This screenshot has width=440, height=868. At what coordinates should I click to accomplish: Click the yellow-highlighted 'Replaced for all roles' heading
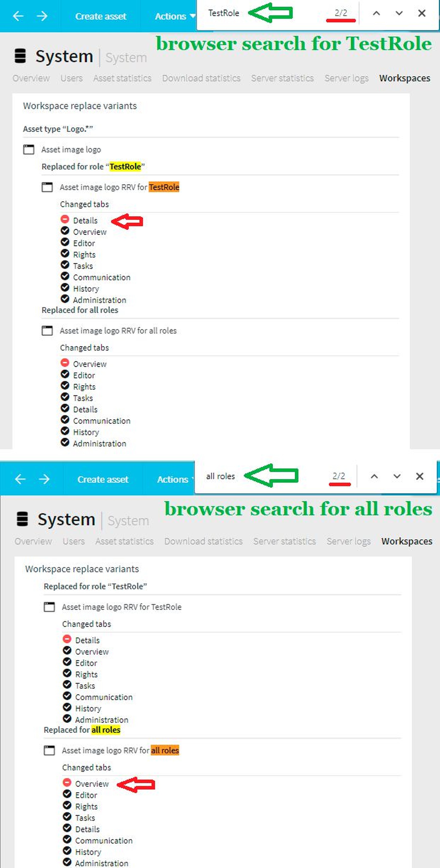tap(82, 730)
